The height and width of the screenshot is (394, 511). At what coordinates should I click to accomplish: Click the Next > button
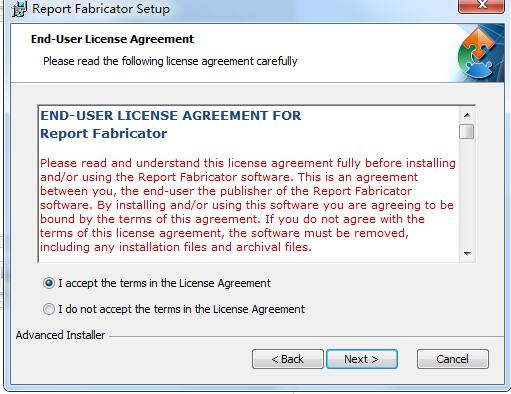pos(362,359)
